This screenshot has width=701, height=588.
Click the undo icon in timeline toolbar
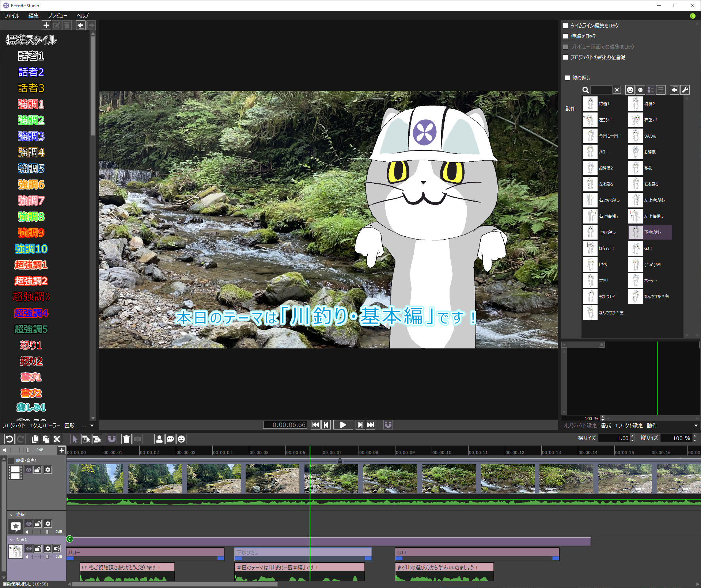coord(10,439)
